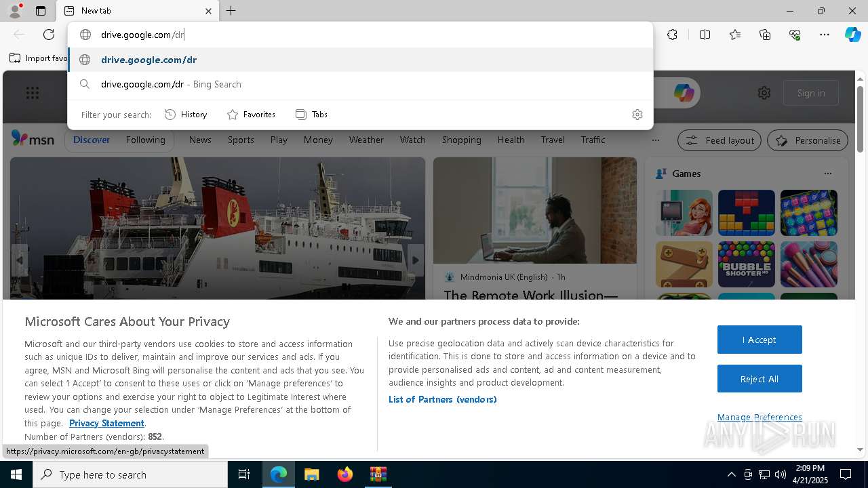Show hidden system tray icons
This screenshot has height=488, width=868.
731,474
